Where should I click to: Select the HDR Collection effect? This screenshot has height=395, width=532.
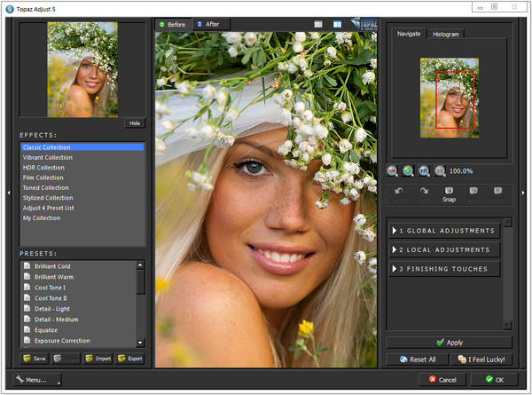43,168
